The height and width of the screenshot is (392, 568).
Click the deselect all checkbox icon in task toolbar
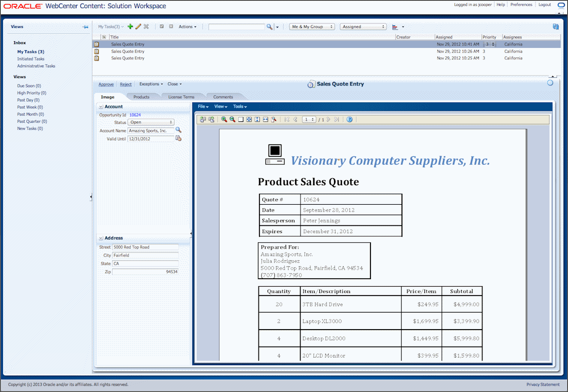click(x=171, y=26)
